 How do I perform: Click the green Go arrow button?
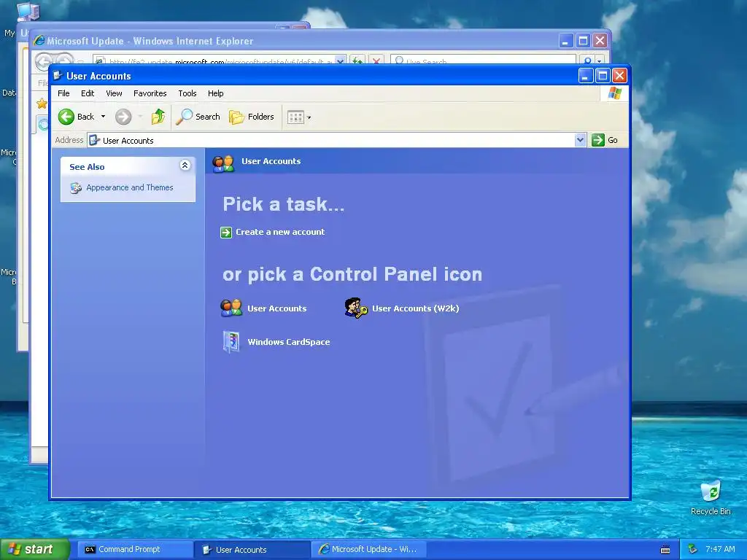pos(598,140)
